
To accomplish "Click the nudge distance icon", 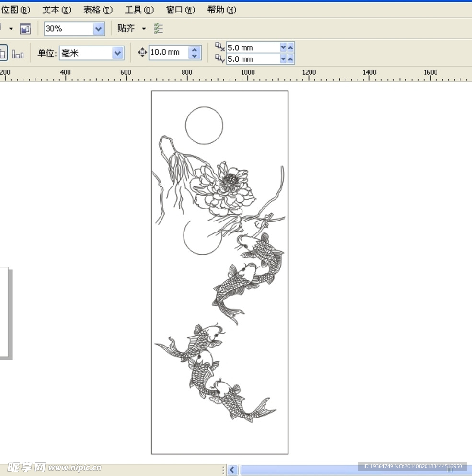I will [142, 53].
